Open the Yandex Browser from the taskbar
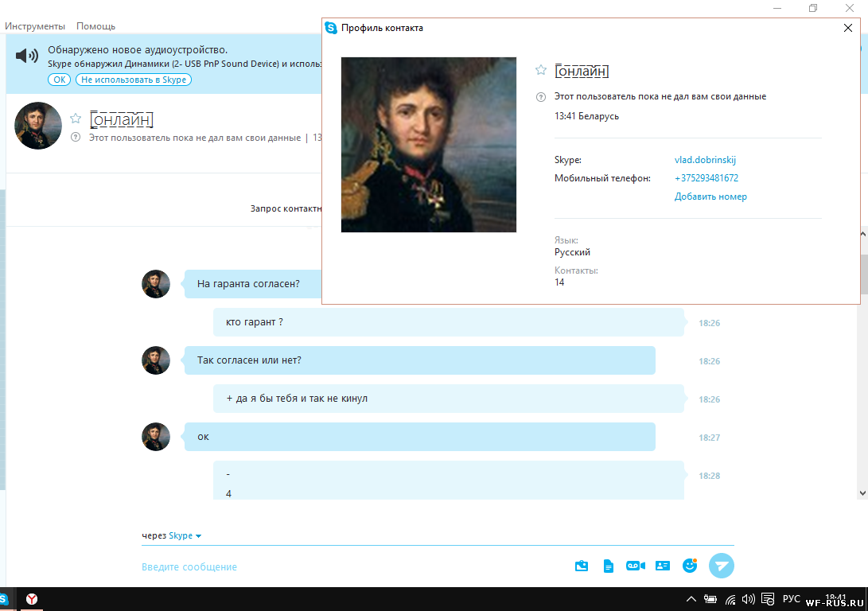 click(31, 599)
